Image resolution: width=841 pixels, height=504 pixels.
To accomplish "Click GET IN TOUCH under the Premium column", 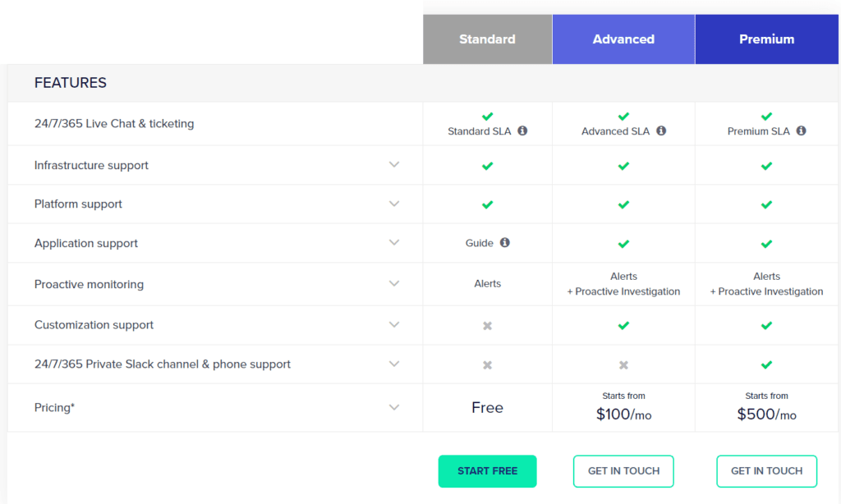I will tap(766, 471).
